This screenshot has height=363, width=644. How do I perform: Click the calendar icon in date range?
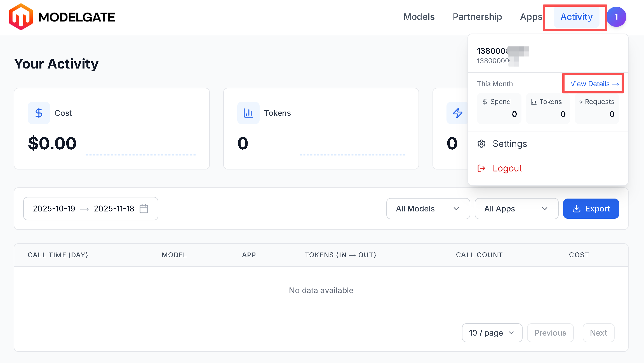144,209
